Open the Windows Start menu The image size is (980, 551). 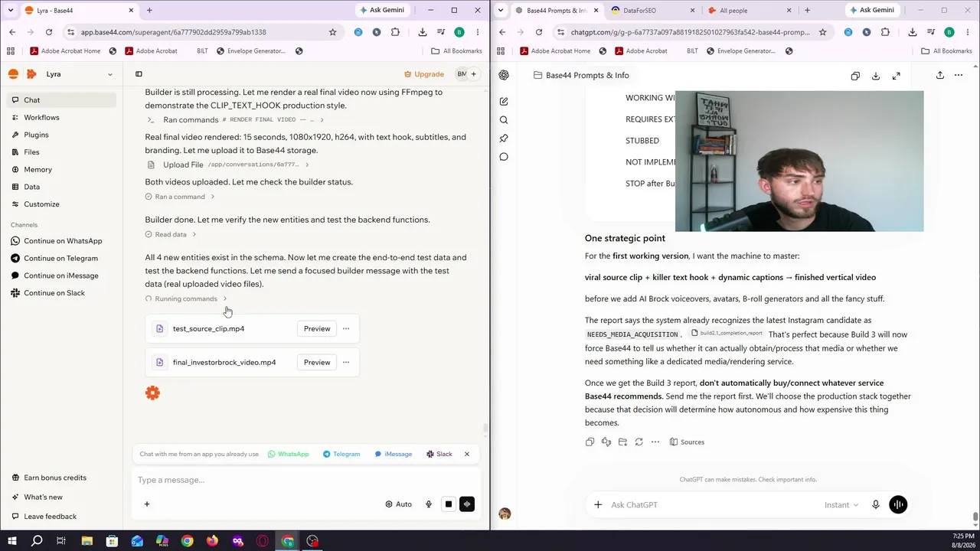11,541
